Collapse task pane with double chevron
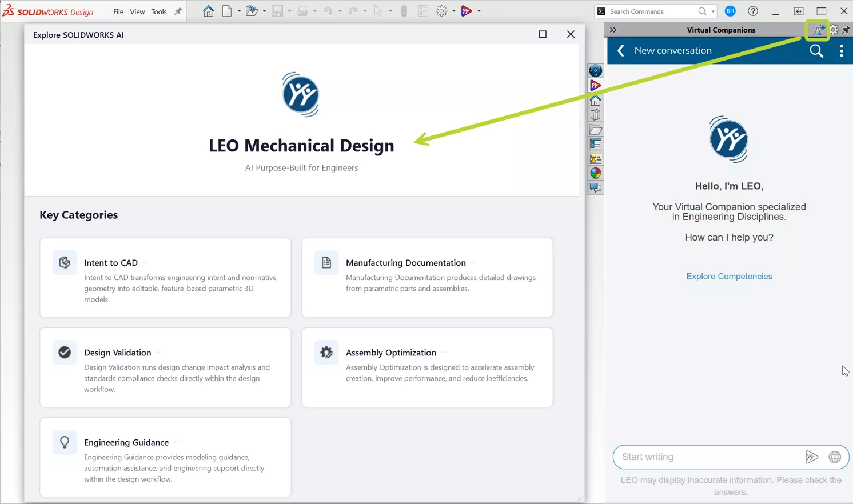Image resolution: width=853 pixels, height=504 pixels. coord(613,30)
